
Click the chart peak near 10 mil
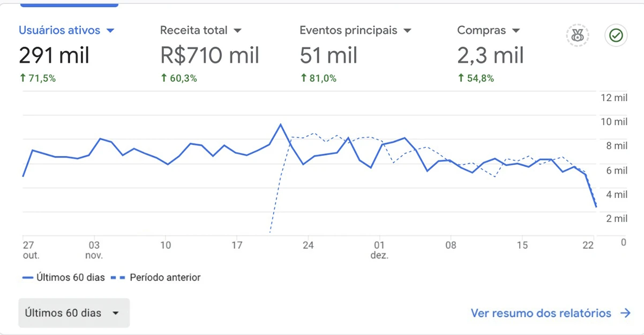[280, 125]
